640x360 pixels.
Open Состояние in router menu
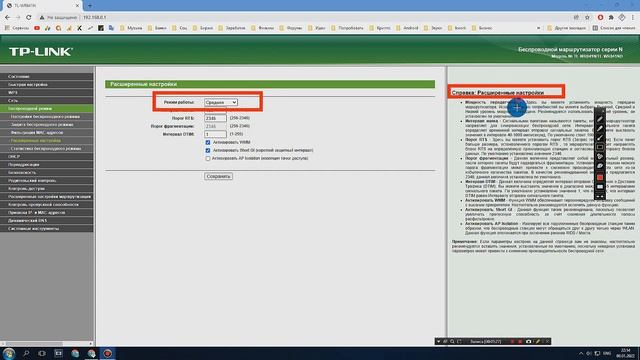(x=47, y=76)
